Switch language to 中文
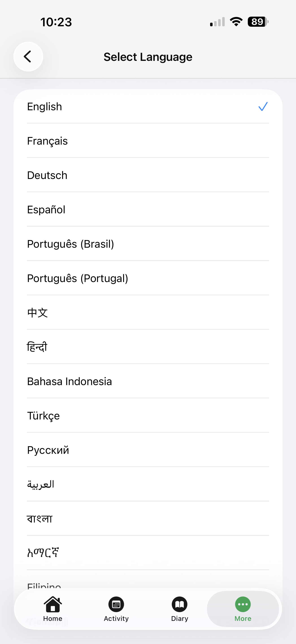 click(x=37, y=313)
